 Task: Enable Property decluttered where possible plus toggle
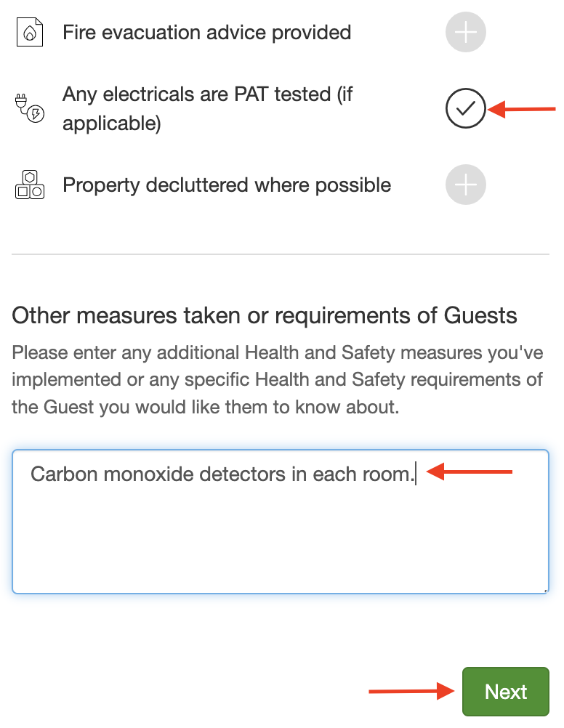click(x=465, y=185)
